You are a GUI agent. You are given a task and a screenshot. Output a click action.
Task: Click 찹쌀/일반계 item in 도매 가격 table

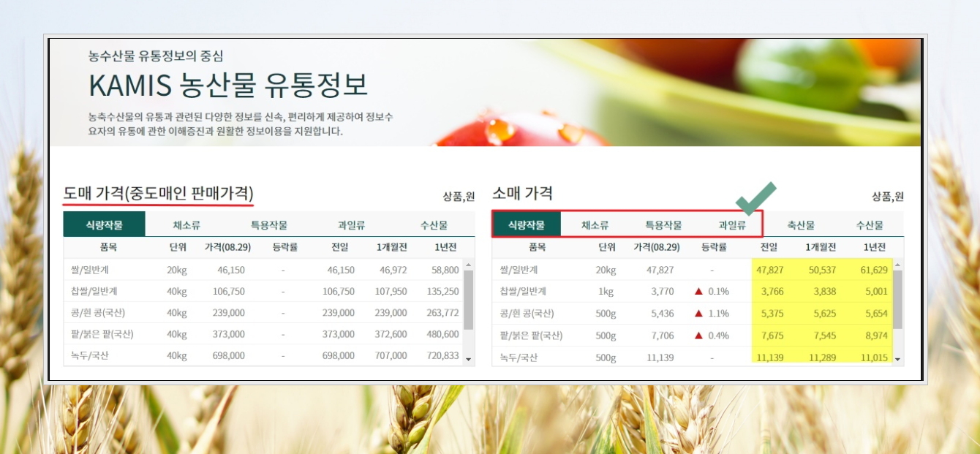[x=94, y=291]
